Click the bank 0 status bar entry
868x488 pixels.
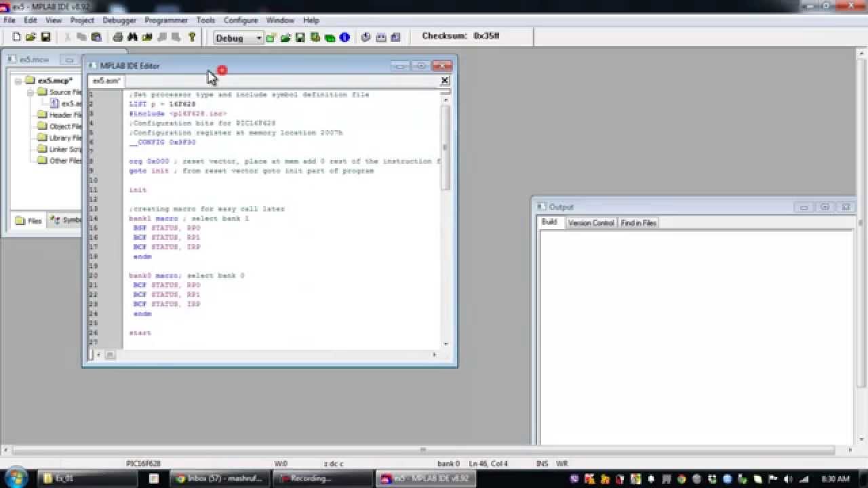[448, 464]
